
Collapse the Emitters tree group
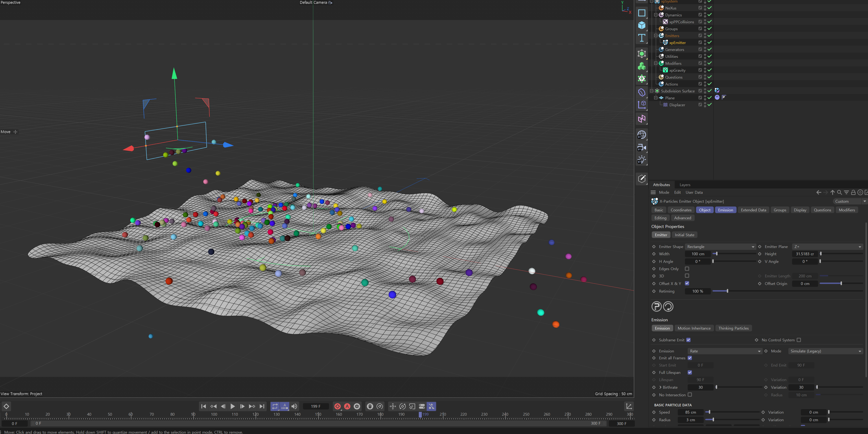(x=655, y=36)
